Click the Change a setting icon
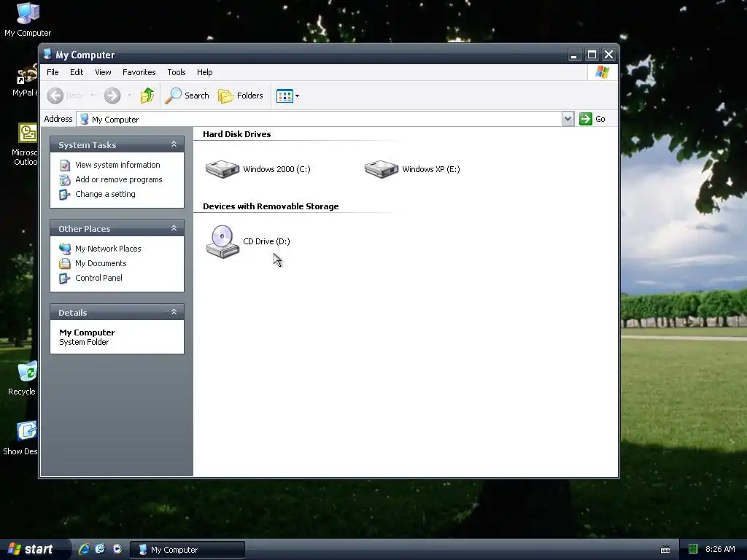This screenshot has height=560, width=747. point(65,195)
